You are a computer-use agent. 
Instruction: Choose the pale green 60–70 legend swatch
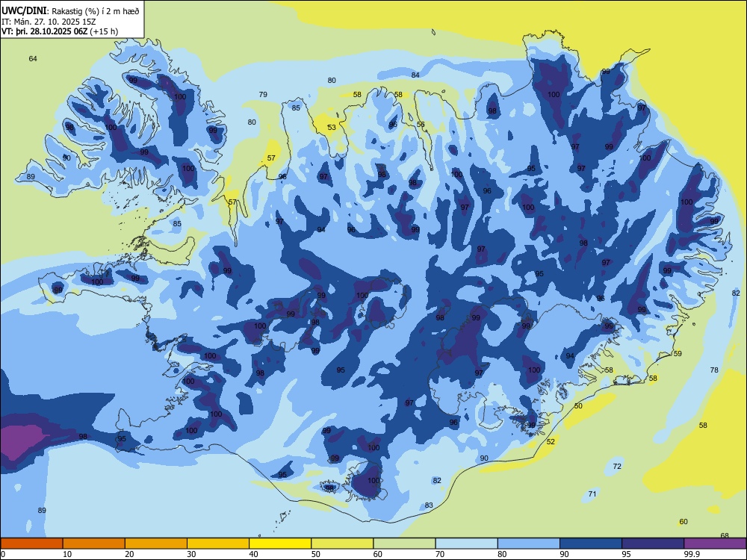tap(404, 544)
